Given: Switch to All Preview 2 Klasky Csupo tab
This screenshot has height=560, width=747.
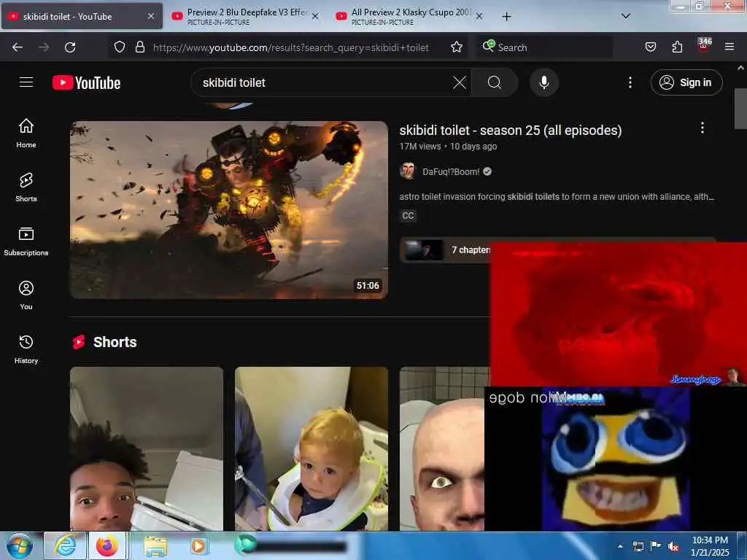Looking at the screenshot, I should [x=410, y=16].
